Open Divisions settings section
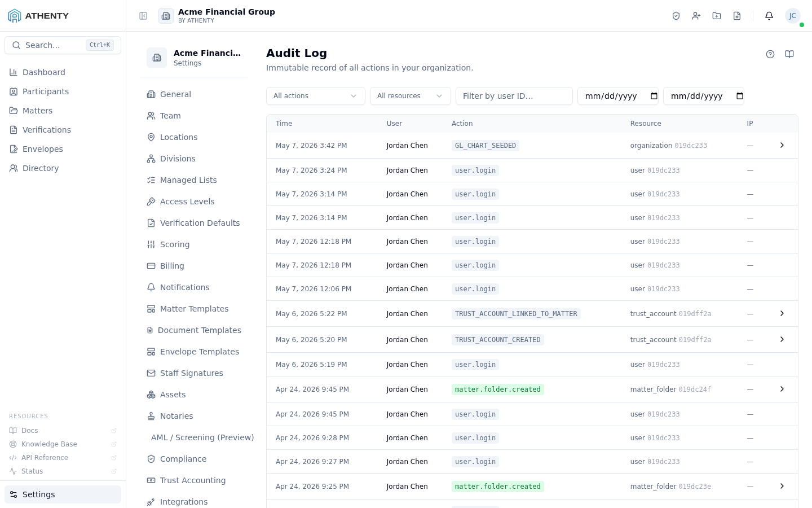This screenshot has height=508, width=812. coord(194,159)
